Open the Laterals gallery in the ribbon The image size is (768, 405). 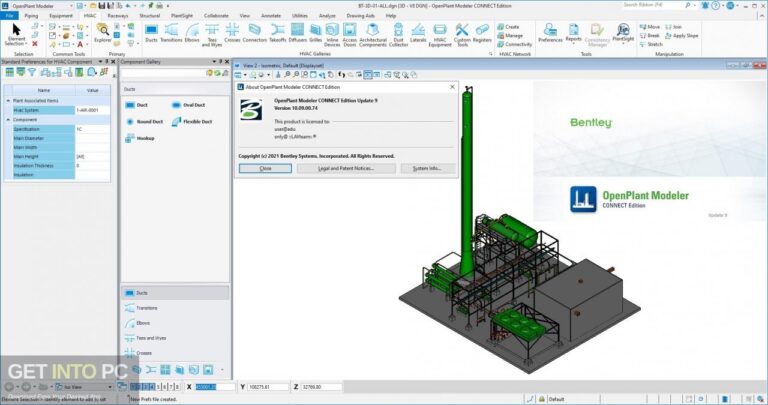tap(418, 33)
